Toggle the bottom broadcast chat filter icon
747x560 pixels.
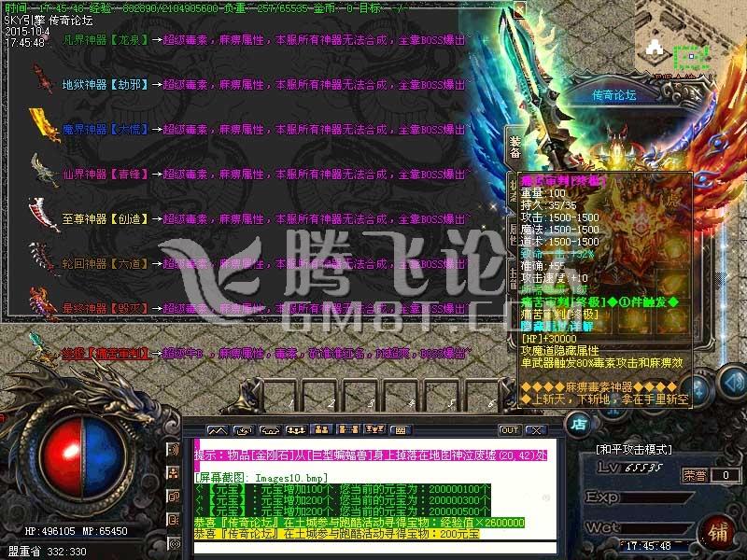(174, 542)
